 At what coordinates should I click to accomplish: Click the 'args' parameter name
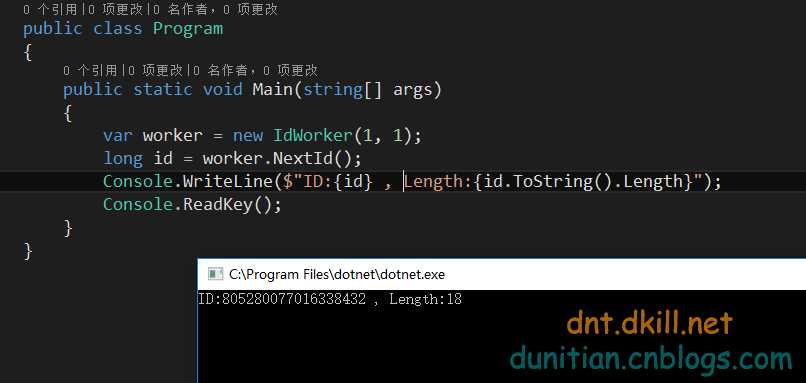pyautogui.click(x=412, y=90)
